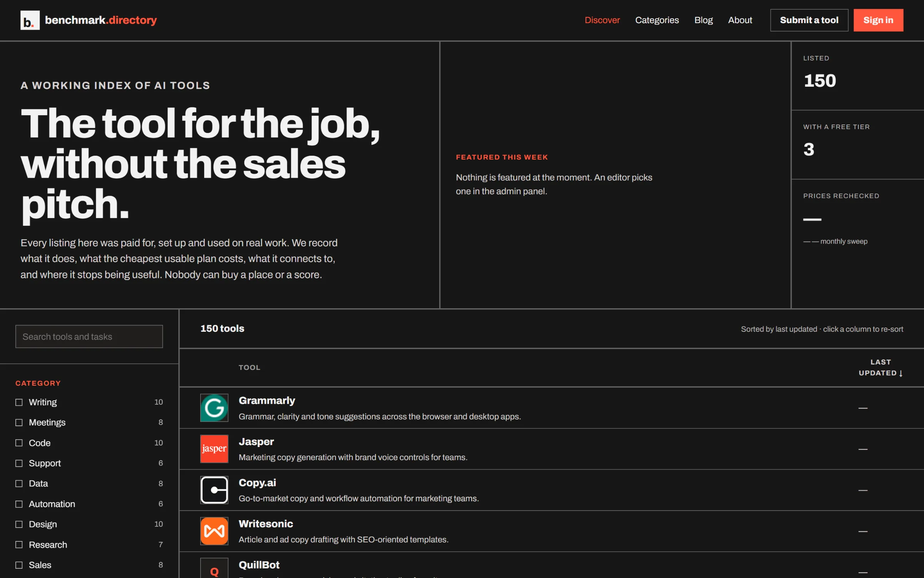This screenshot has height=578, width=924.
Task: Open the Writesonic listing title
Action: pyautogui.click(x=266, y=524)
